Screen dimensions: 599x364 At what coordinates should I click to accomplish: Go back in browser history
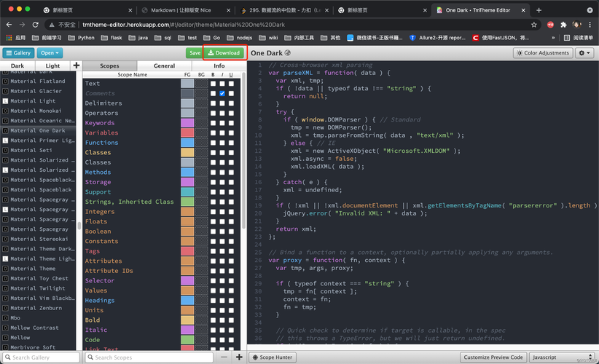[9, 25]
